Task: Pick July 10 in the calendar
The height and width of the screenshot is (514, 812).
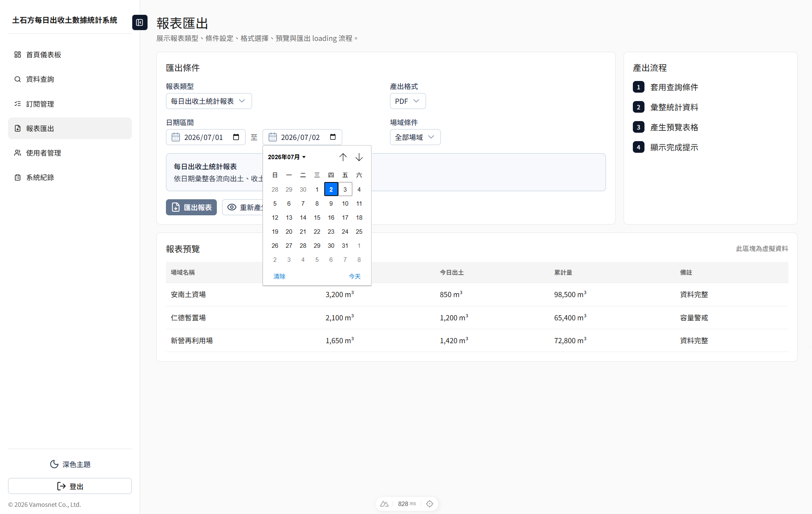Action: point(345,203)
